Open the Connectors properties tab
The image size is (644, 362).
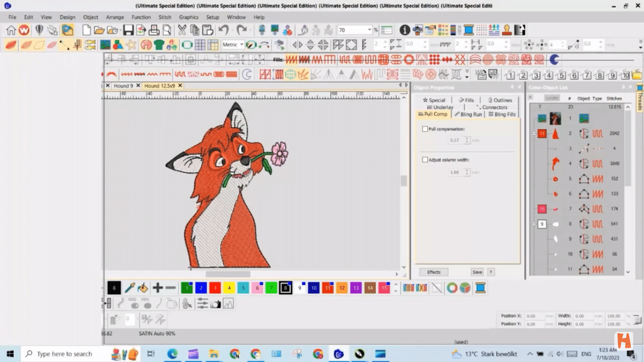pos(492,107)
